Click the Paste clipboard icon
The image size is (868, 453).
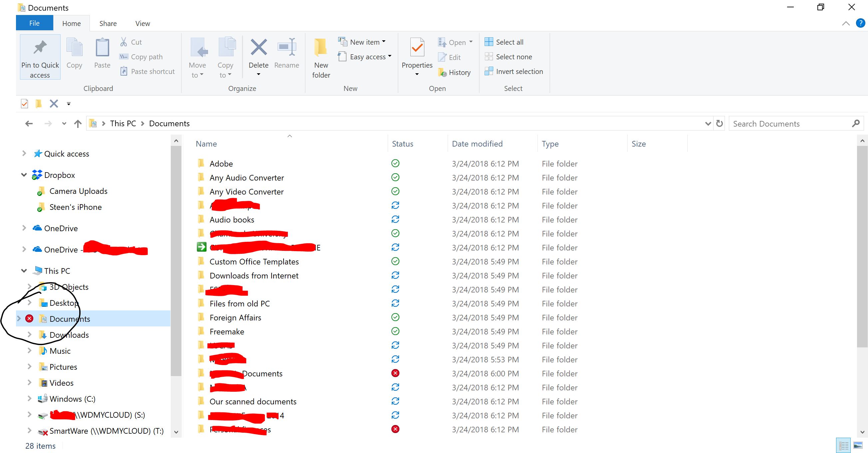102,48
